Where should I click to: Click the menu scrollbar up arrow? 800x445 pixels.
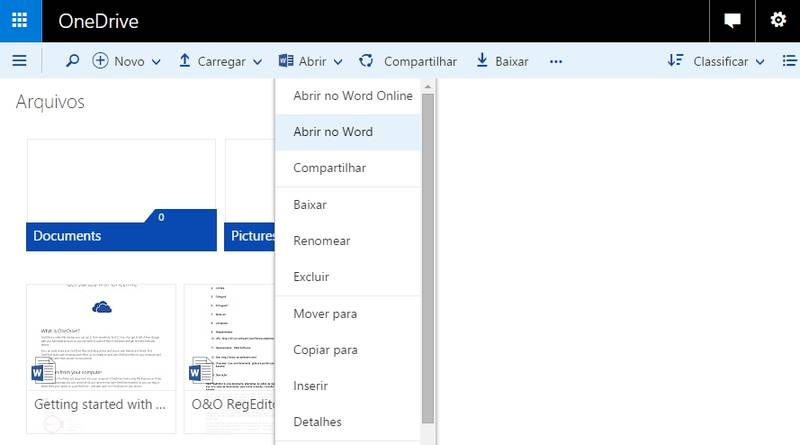coord(428,87)
